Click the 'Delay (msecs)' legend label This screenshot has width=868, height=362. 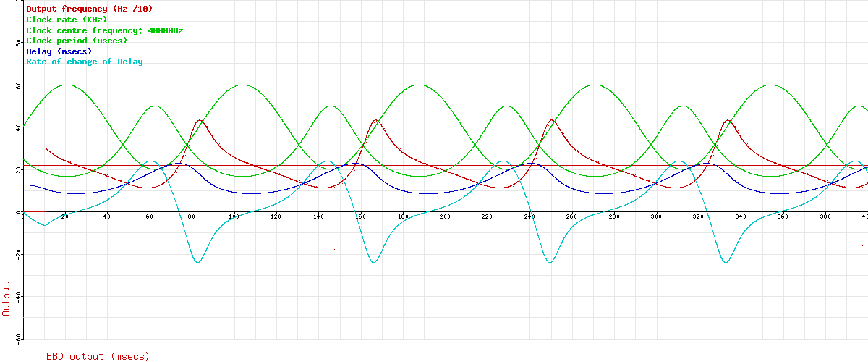(x=59, y=51)
